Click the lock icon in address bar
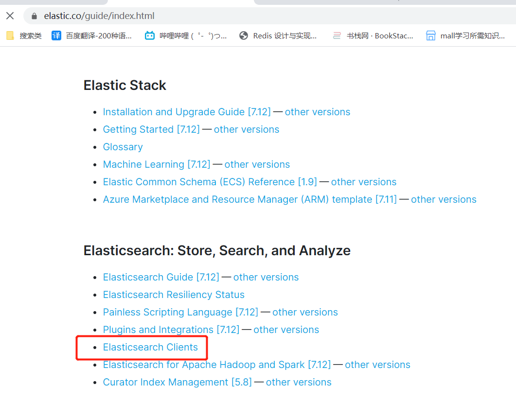 point(34,16)
